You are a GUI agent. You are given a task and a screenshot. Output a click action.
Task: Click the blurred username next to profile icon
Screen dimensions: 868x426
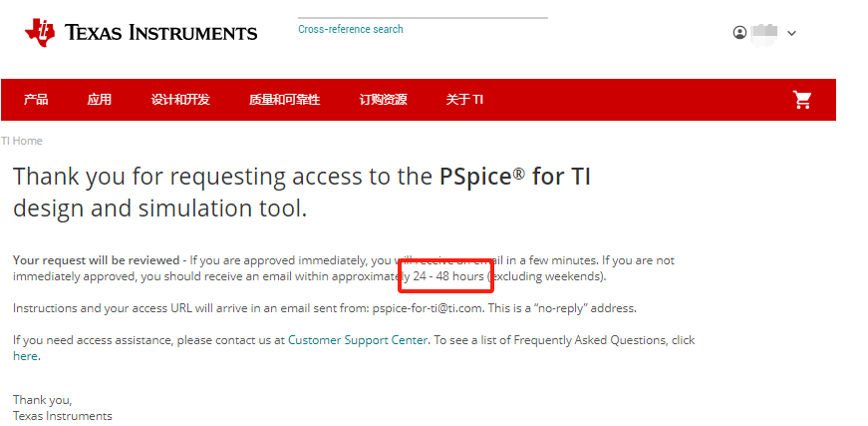(764, 33)
